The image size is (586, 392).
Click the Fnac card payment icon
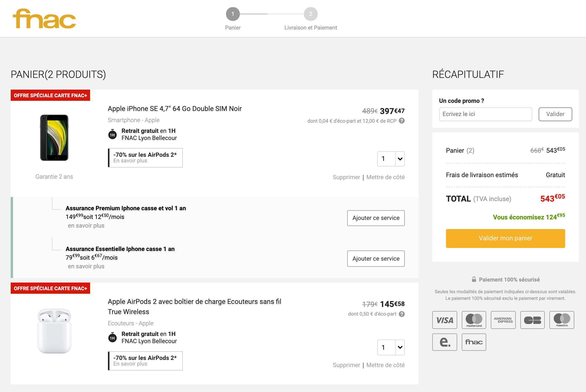(474, 342)
